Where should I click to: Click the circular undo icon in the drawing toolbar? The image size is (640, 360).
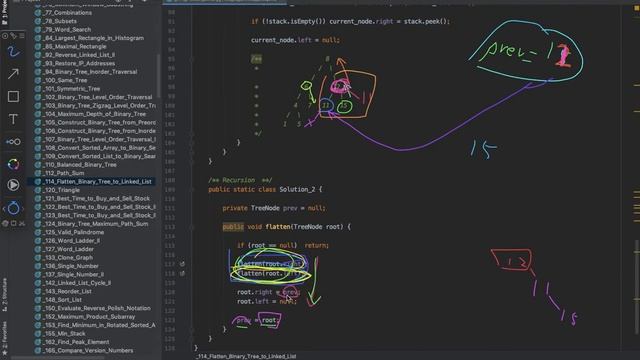[13, 208]
